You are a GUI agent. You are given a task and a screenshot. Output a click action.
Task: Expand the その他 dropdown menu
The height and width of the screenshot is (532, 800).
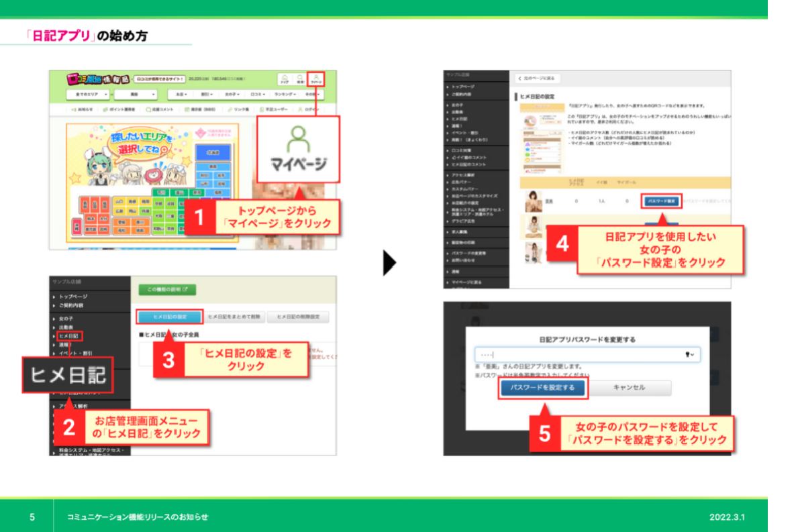312,93
